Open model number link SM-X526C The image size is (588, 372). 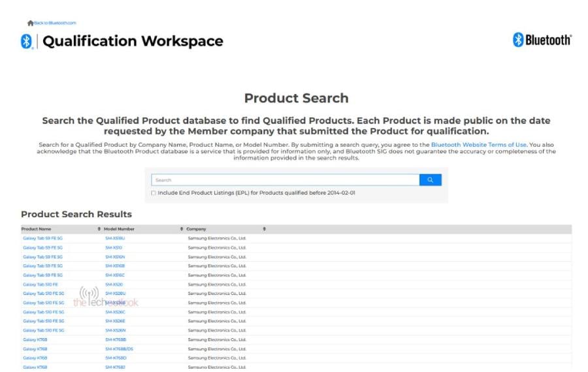point(115,312)
